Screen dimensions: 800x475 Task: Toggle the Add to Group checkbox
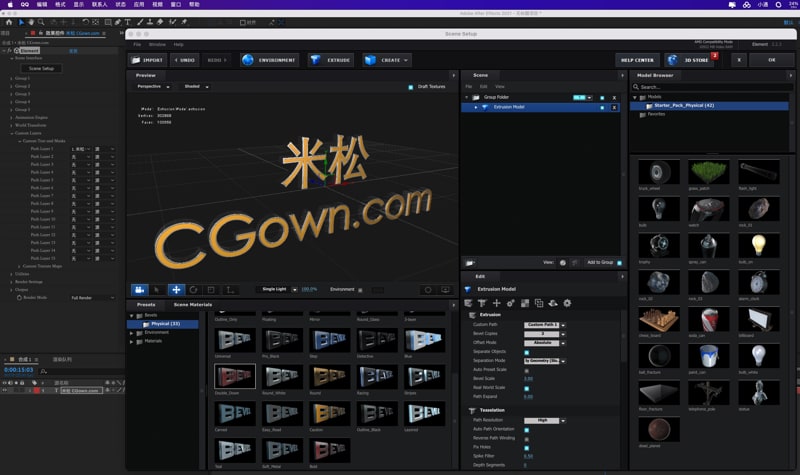point(619,263)
